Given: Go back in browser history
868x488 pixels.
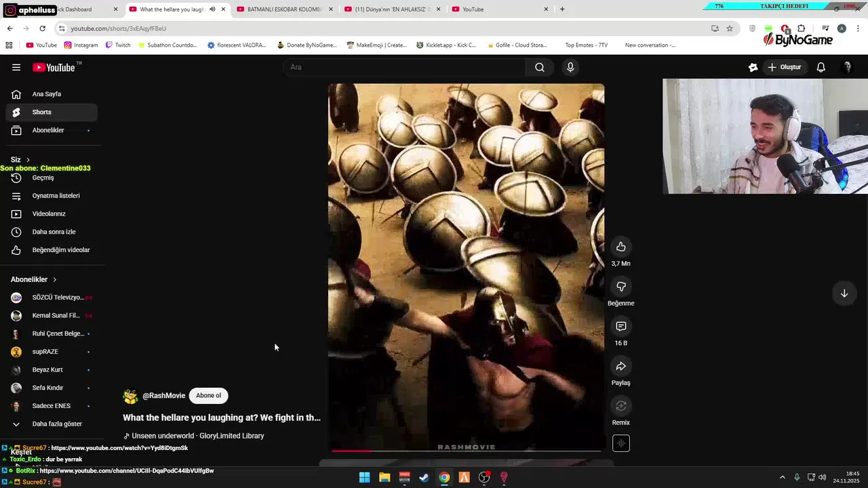Looking at the screenshot, I should click(x=9, y=28).
